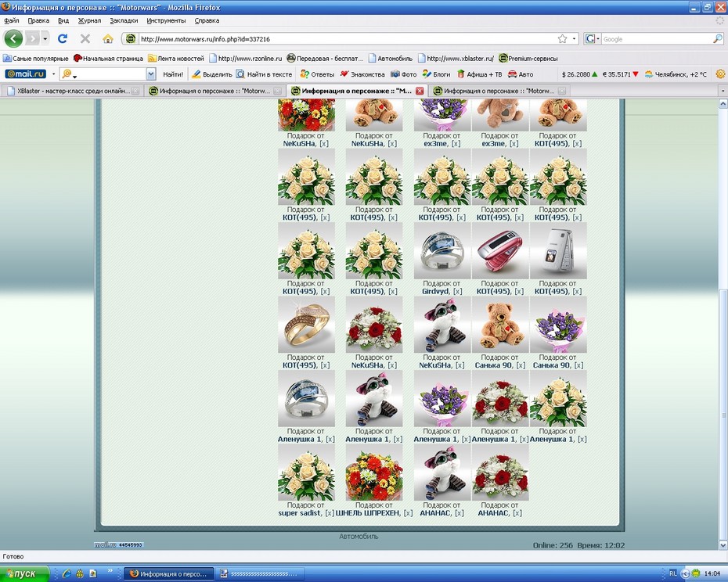Switch to the XBlaster tab
This screenshot has width=728, height=582.
(x=73, y=91)
